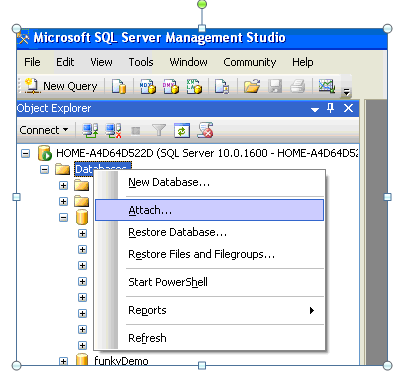Expand the funkyDemo database node
408x373 pixels.
click(x=63, y=361)
